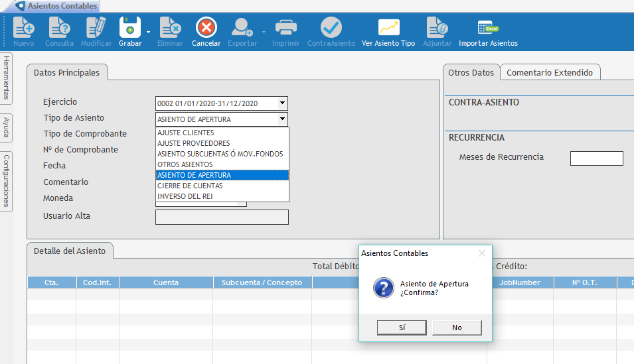Expand the Grabar dropdown arrow
Screen dimensions: 634x364
pyautogui.click(x=148, y=32)
